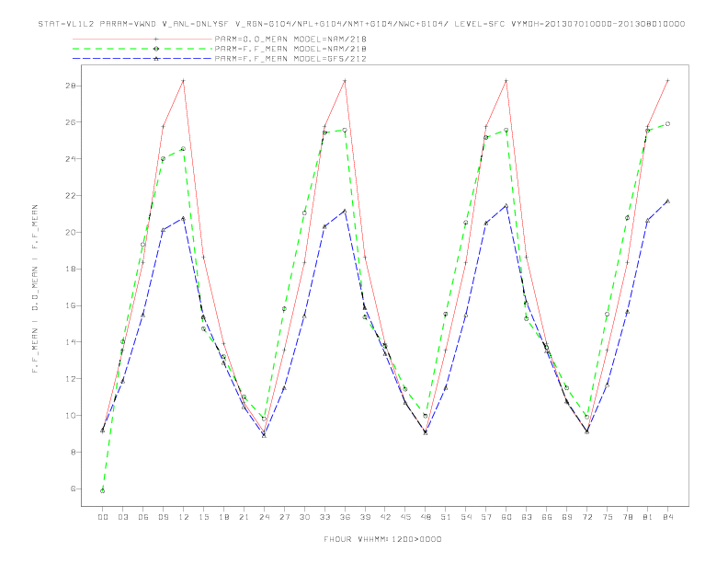Click blue triangle data marker at hour 12
728x563 pixels.
coord(184,218)
